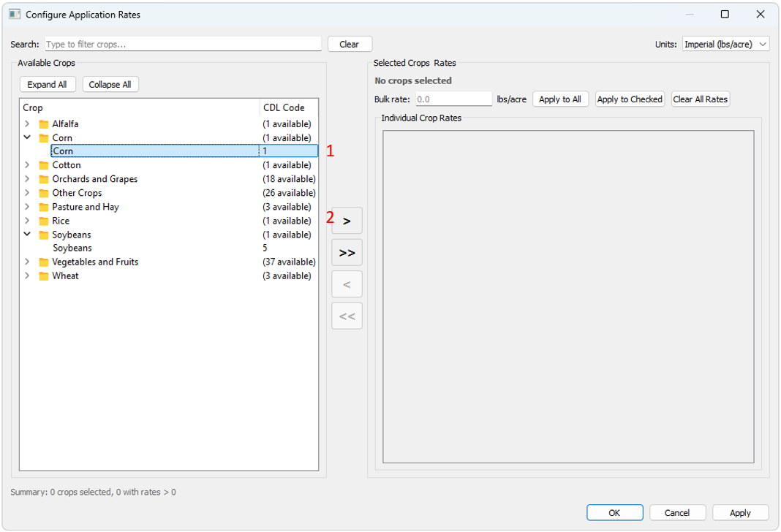Click the Wheat folder icon

click(44, 276)
